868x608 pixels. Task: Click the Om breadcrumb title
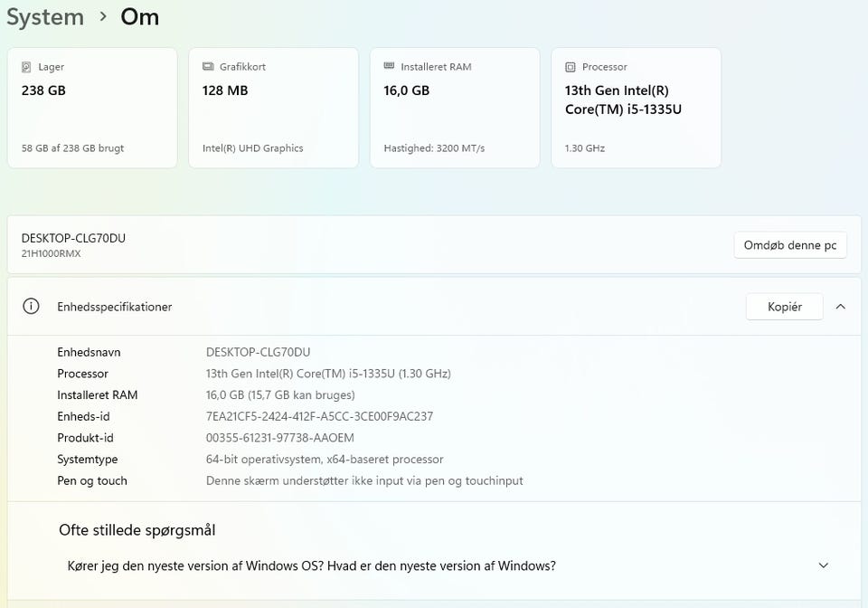click(x=140, y=16)
